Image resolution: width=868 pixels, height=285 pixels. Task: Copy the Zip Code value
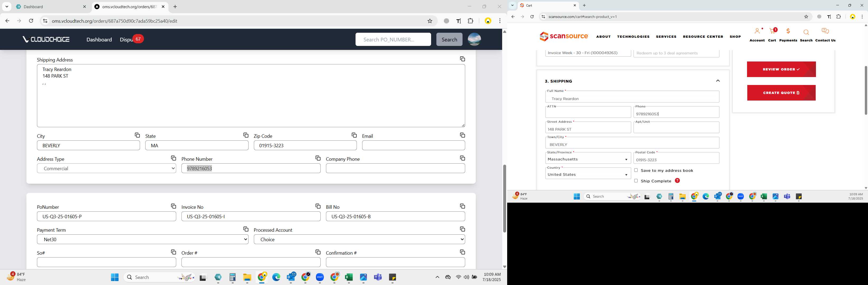(x=354, y=135)
